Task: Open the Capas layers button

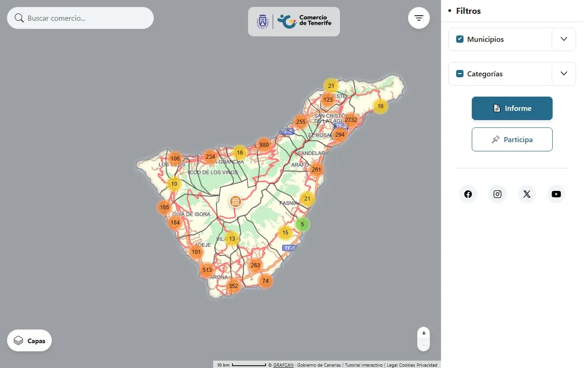Action: click(29, 341)
